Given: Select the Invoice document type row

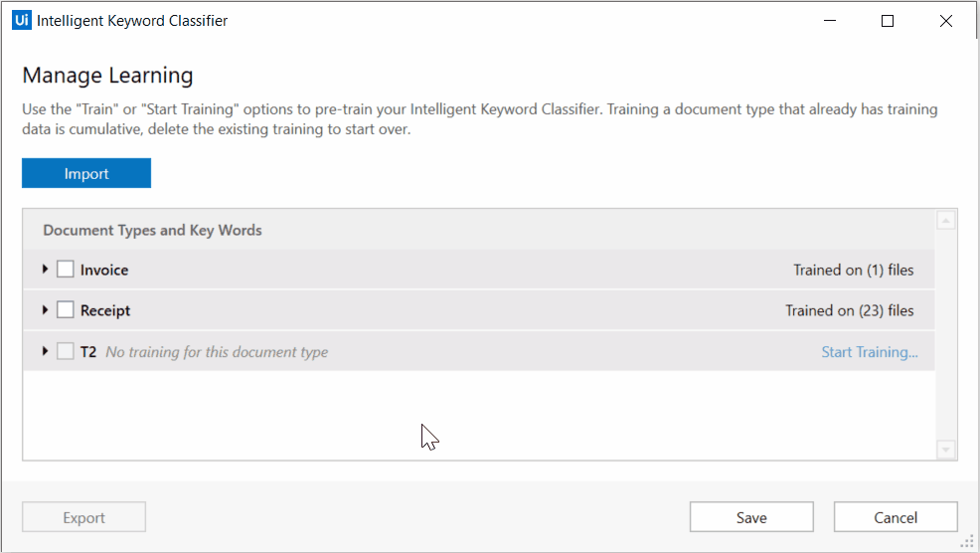Looking at the screenshot, I should point(479,270).
